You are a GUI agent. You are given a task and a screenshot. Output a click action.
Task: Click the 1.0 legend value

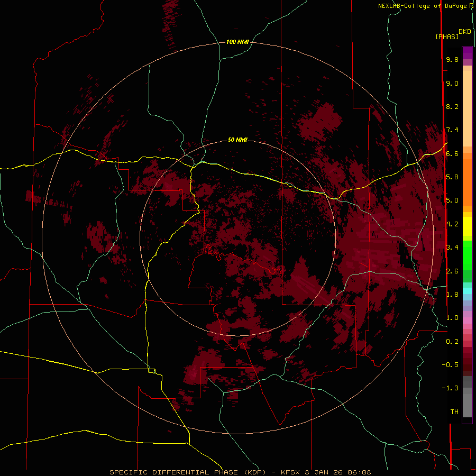[x=452, y=318]
